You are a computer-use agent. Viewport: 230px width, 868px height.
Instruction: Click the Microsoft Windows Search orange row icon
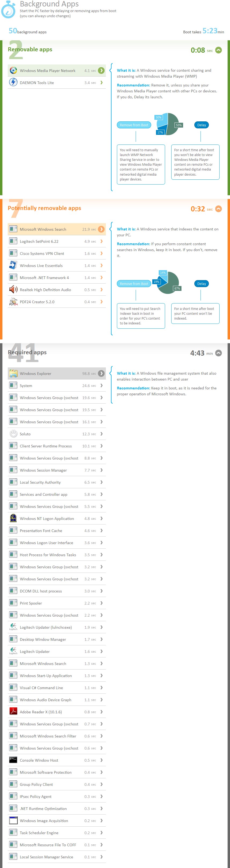tap(13, 229)
